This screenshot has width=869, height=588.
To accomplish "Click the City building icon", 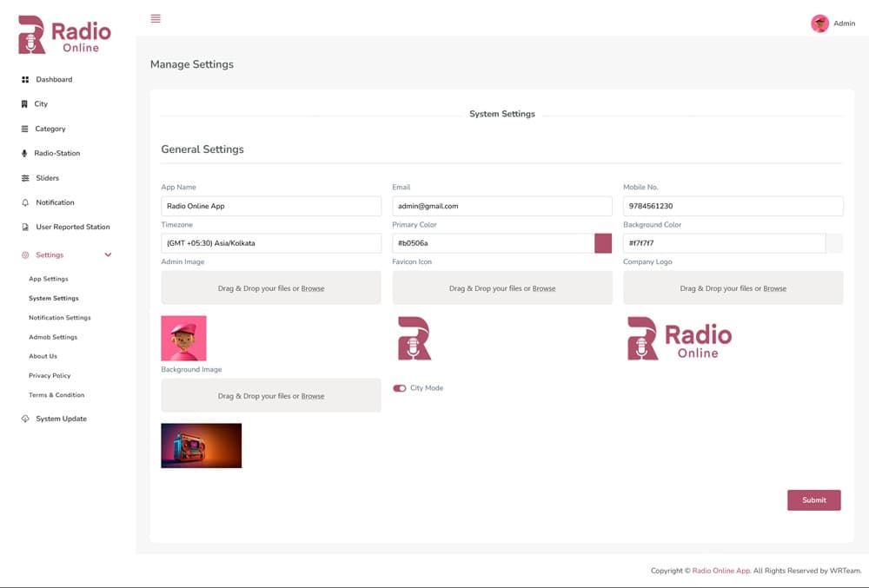I will [24, 104].
